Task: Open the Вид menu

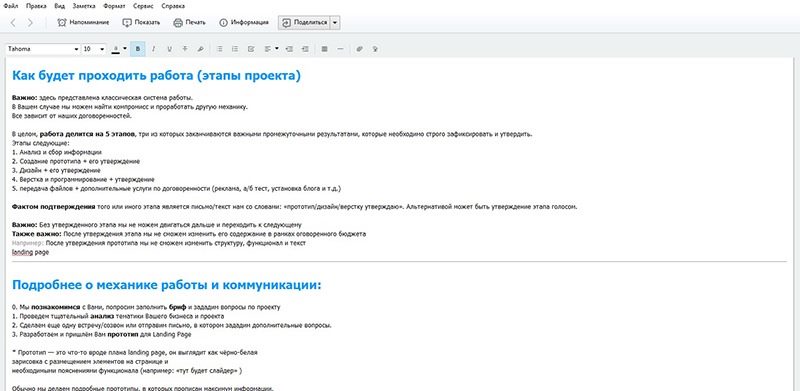Action: [59, 6]
